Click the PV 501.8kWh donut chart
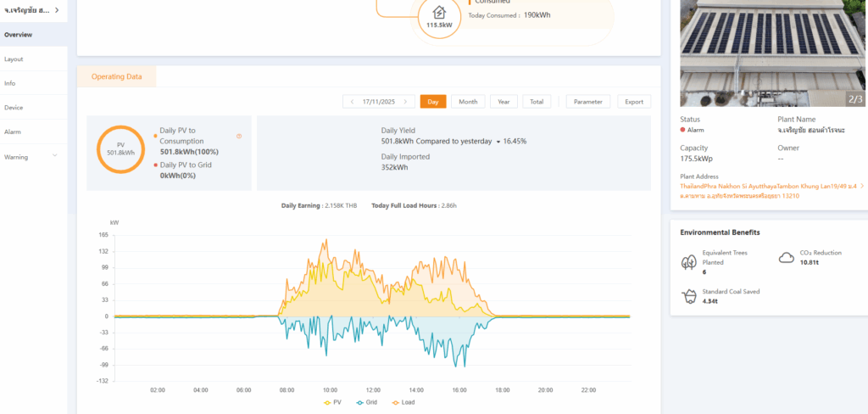This screenshot has height=414, width=868. coord(120,149)
